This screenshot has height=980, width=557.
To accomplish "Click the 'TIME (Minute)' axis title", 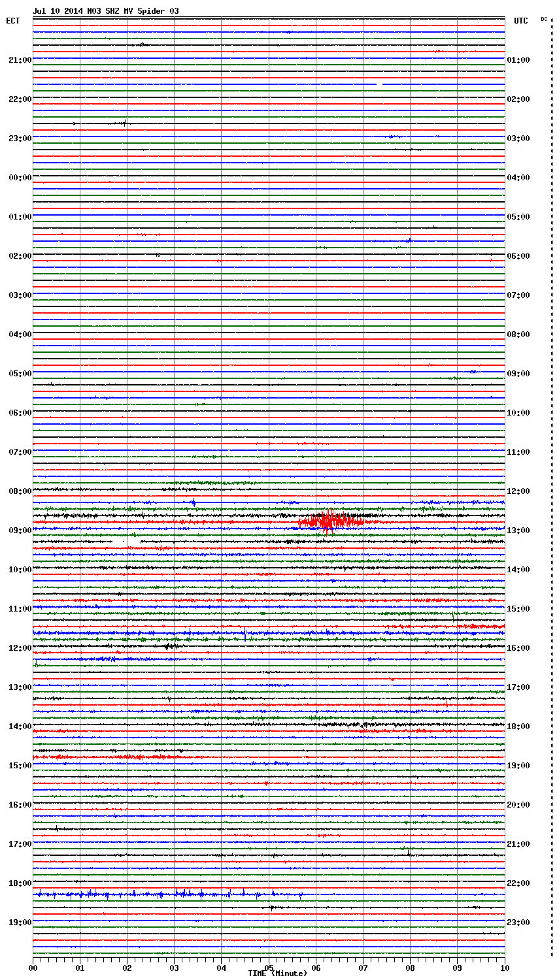I will [x=277, y=973].
